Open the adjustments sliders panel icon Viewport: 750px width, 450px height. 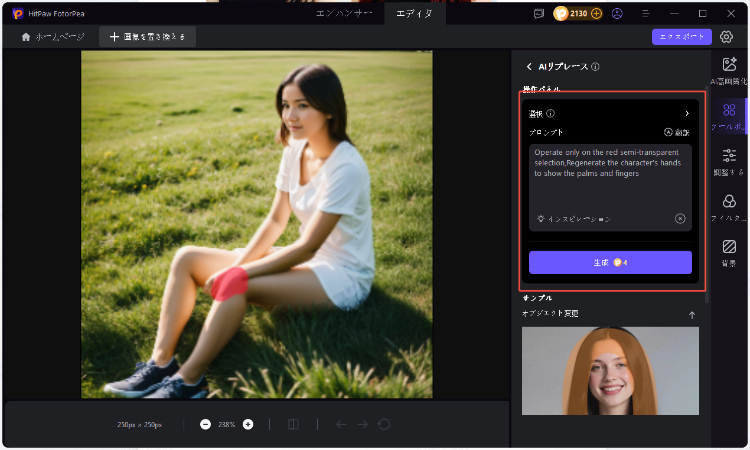pyautogui.click(x=729, y=160)
